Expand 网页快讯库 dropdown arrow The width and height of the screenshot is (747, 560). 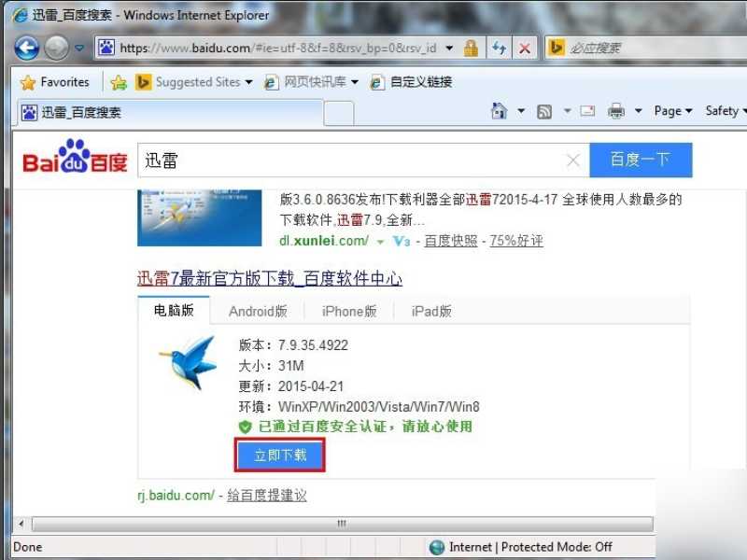coord(355,82)
